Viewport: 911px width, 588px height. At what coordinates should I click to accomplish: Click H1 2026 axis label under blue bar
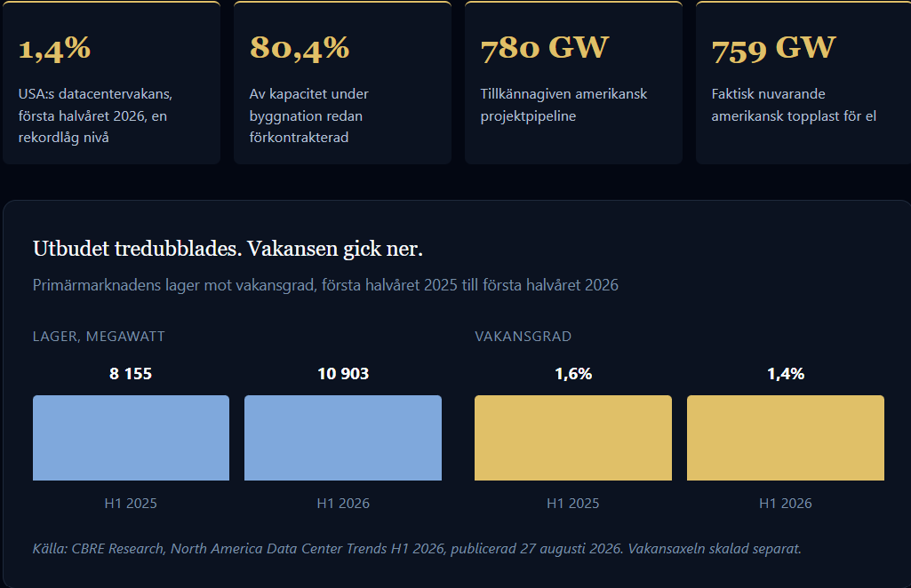[343, 504]
